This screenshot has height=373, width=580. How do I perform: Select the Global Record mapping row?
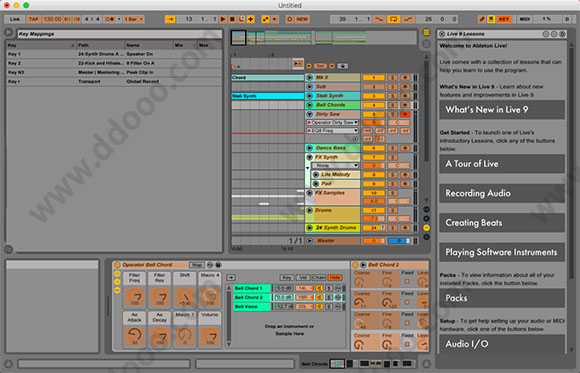click(114, 81)
